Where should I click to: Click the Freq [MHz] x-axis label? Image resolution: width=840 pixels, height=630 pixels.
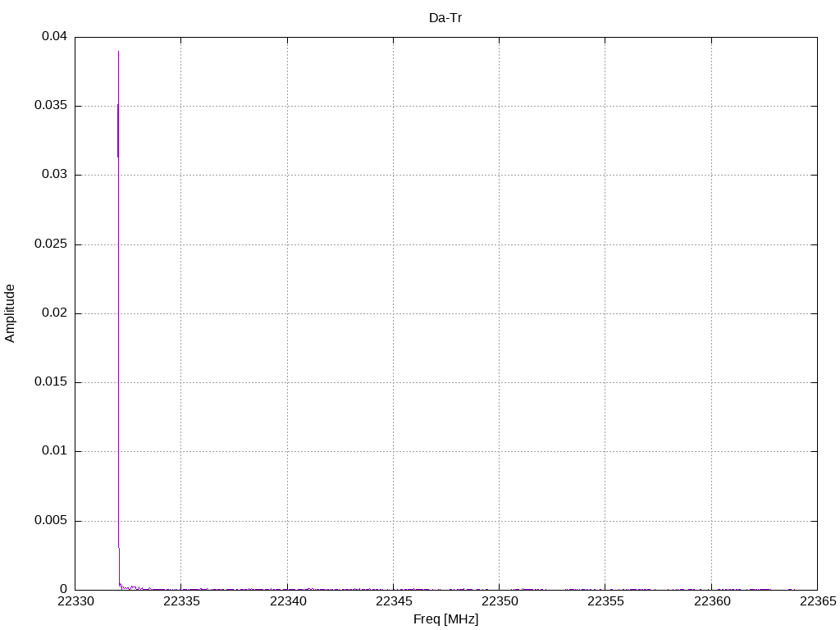445,619
